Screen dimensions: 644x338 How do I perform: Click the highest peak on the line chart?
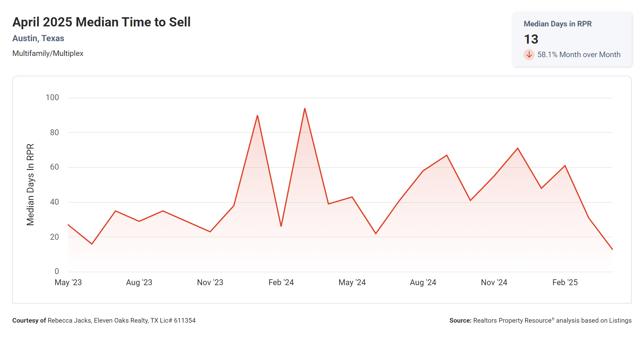coord(305,109)
